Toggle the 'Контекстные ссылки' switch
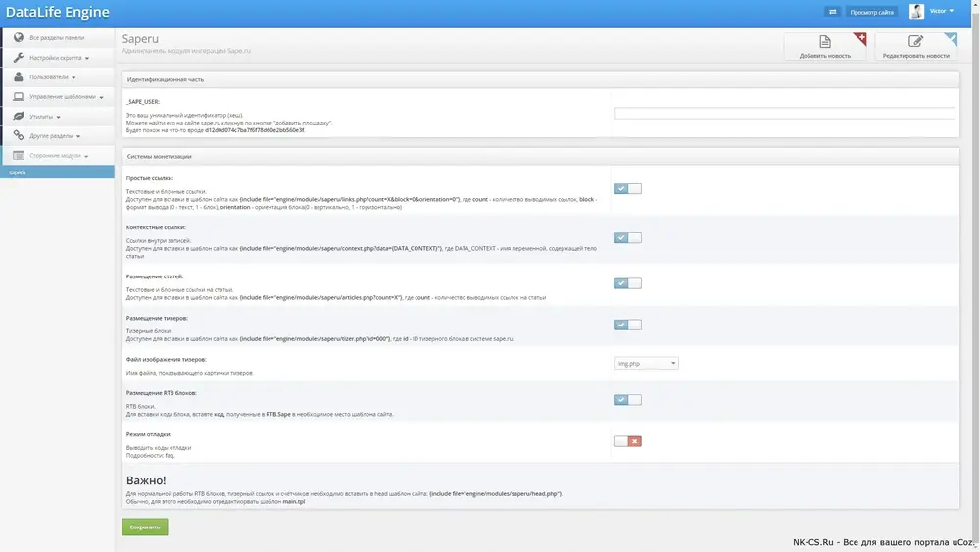Screen dimensions: 980x552 [627, 238]
